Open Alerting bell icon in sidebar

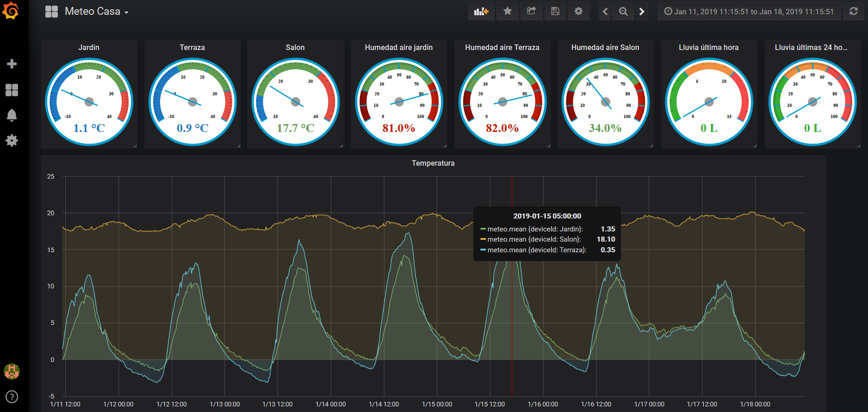point(12,115)
